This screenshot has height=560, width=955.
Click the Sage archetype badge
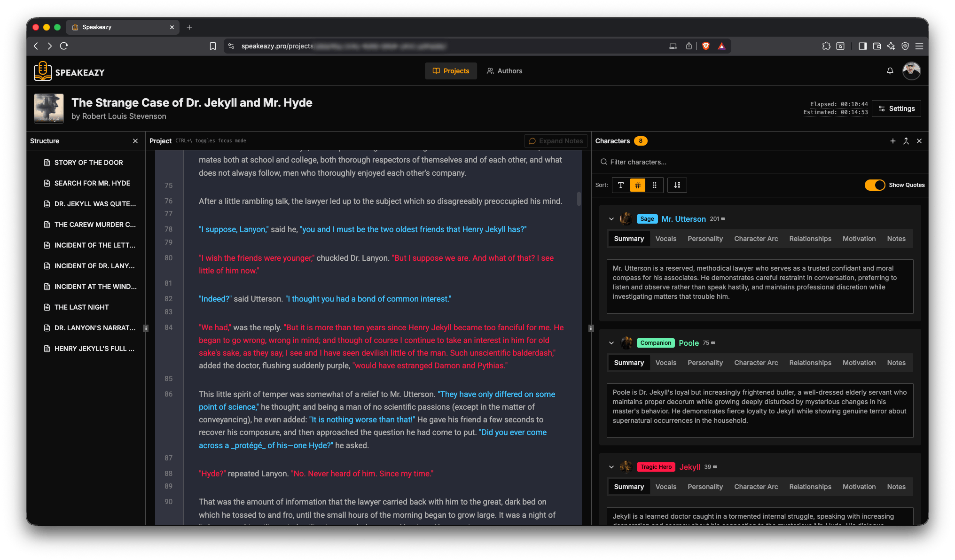point(647,219)
